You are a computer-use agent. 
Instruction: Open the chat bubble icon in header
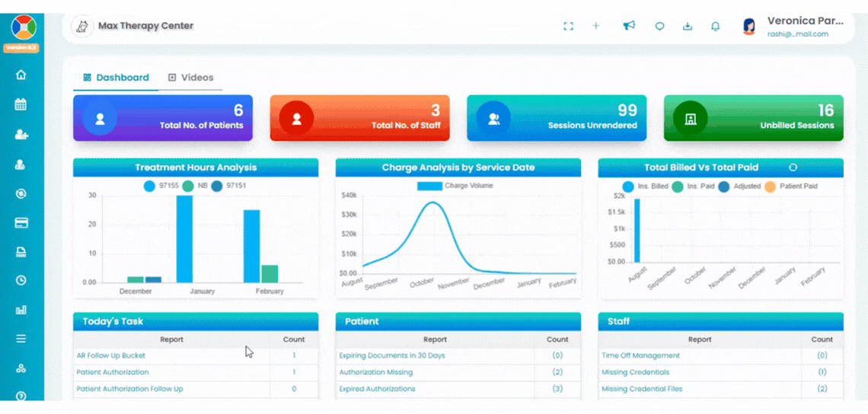coord(659,26)
